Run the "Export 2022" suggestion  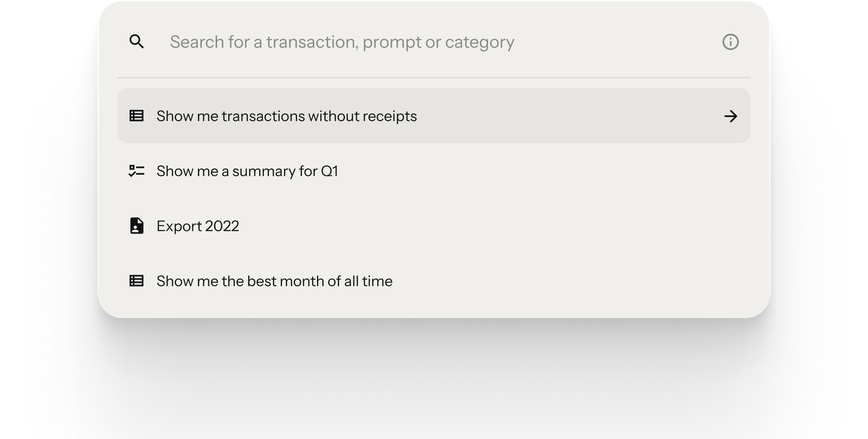[x=198, y=226]
